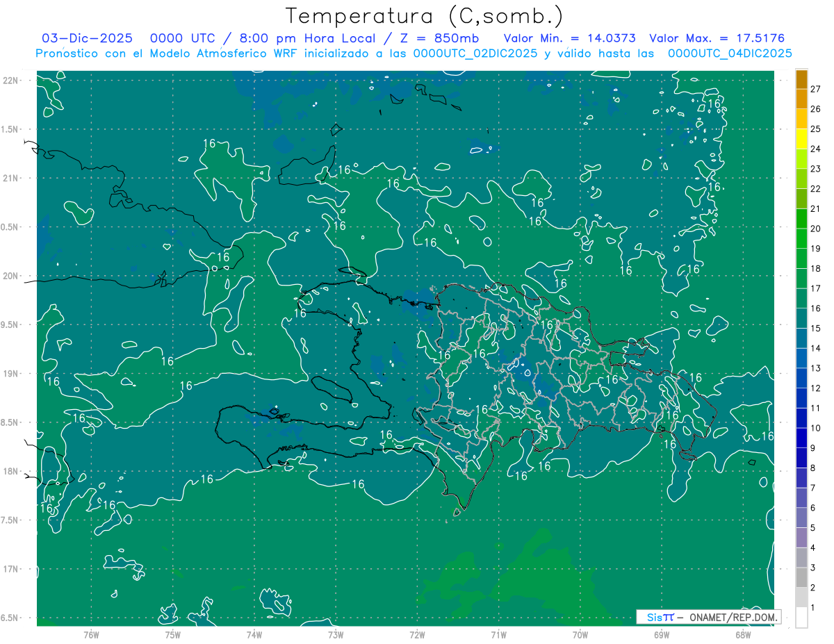Click the "Valor Max. = 17.5176" value
Viewport: 834px width, 644px height.
[x=717, y=38]
